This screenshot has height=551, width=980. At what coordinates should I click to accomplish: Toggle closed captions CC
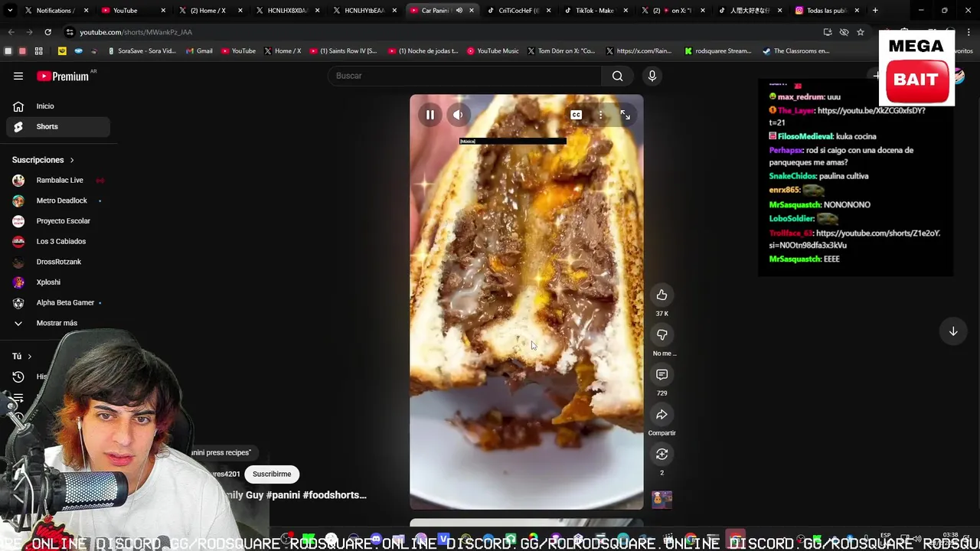tap(576, 115)
